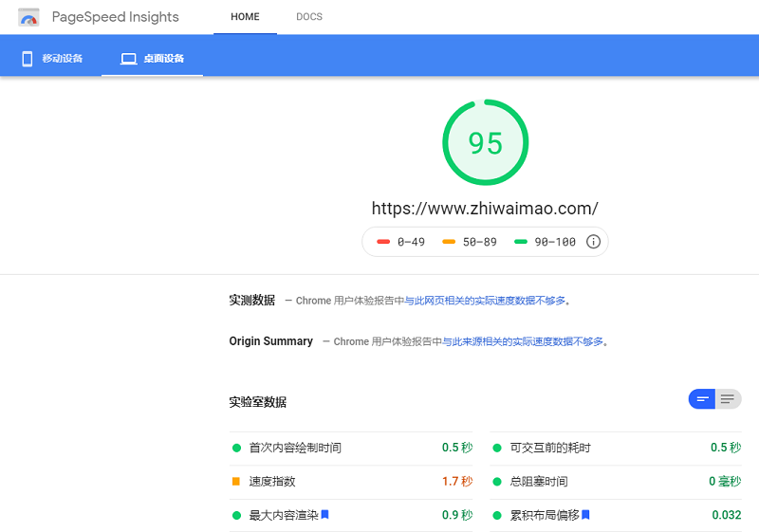Click the bookmark icon beside 最大内容渲染
759x532 pixels.
tap(324, 515)
